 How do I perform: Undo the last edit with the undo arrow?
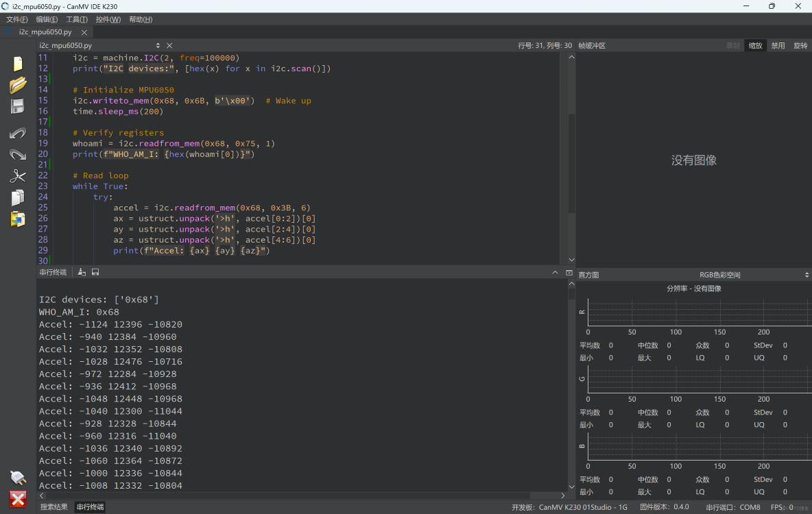pos(18,133)
